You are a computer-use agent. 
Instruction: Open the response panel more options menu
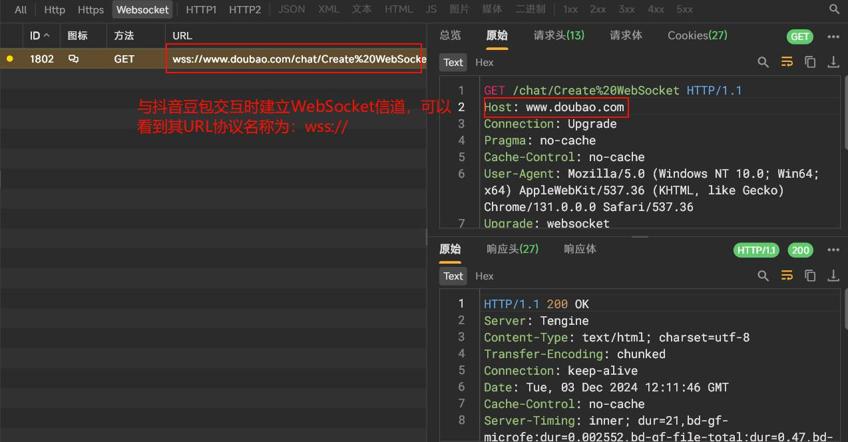click(x=833, y=250)
